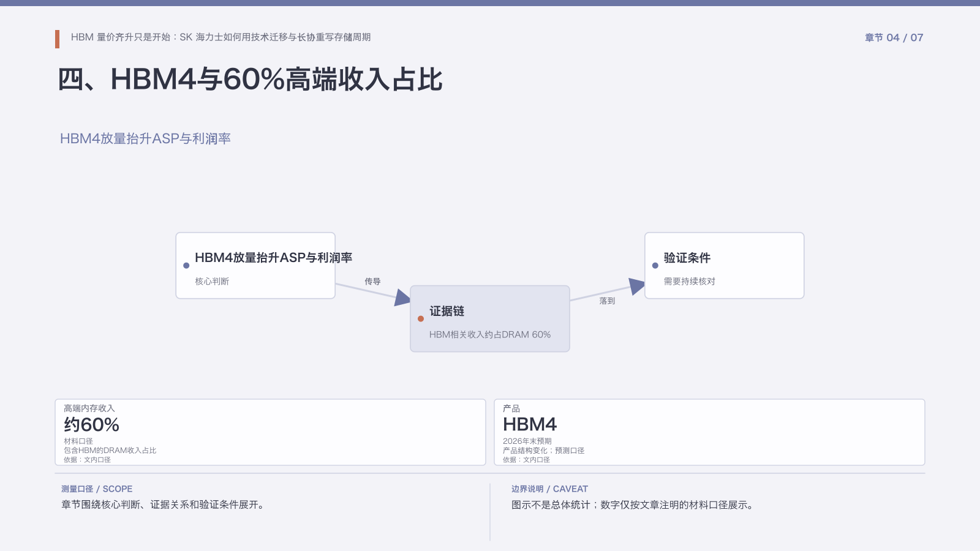Click the large "HBM4" value in the 产品 card

[530, 425]
